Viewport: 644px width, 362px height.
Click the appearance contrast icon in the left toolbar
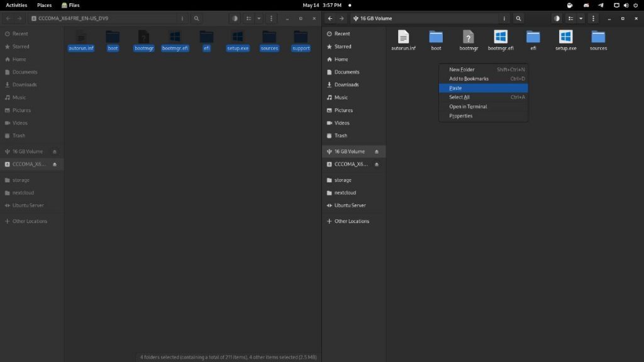point(235,18)
